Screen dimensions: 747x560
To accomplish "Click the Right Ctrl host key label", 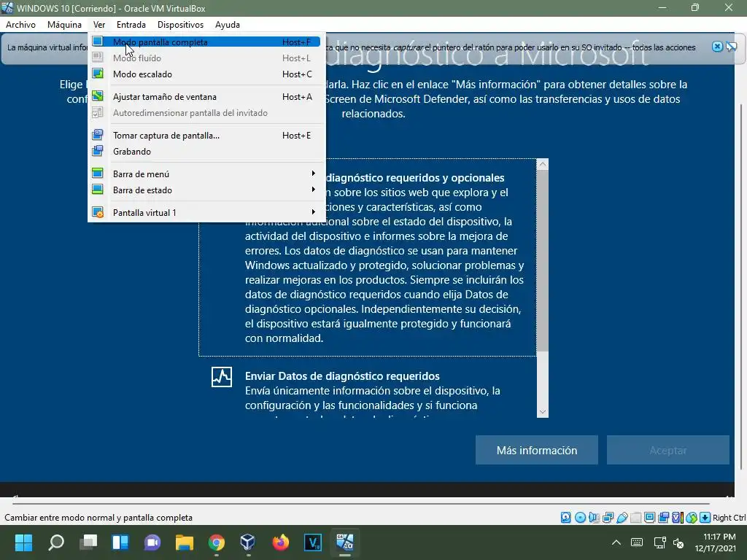I will coord(729,518).
